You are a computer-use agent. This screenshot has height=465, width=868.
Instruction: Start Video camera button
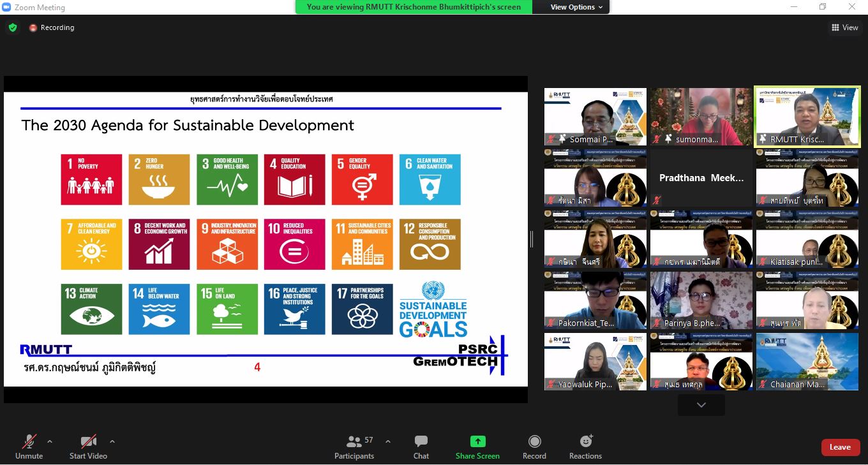point(88,447)
